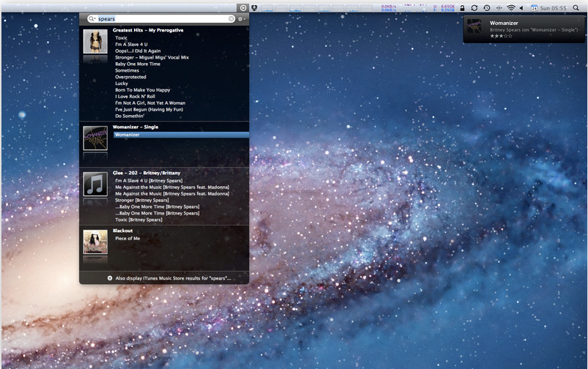Click the circular sync arrows menu bar icon
Viewport: 588px width, 369px height.
pos(475,8)
